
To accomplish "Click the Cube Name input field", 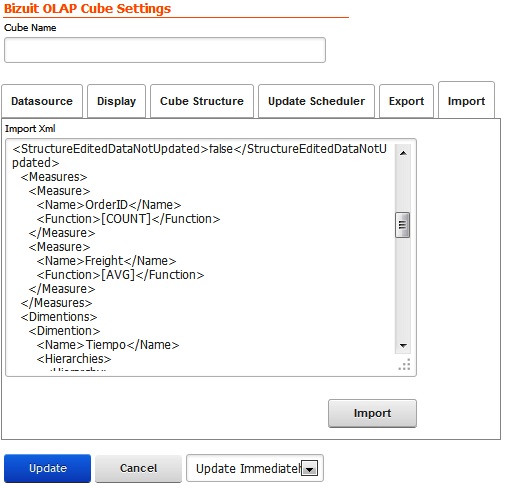I will coord(165,50).
